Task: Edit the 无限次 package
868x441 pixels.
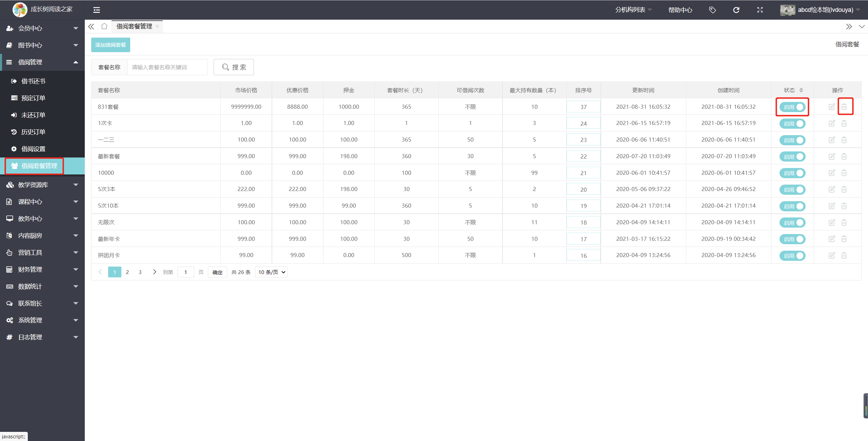Action: point(832,222)
